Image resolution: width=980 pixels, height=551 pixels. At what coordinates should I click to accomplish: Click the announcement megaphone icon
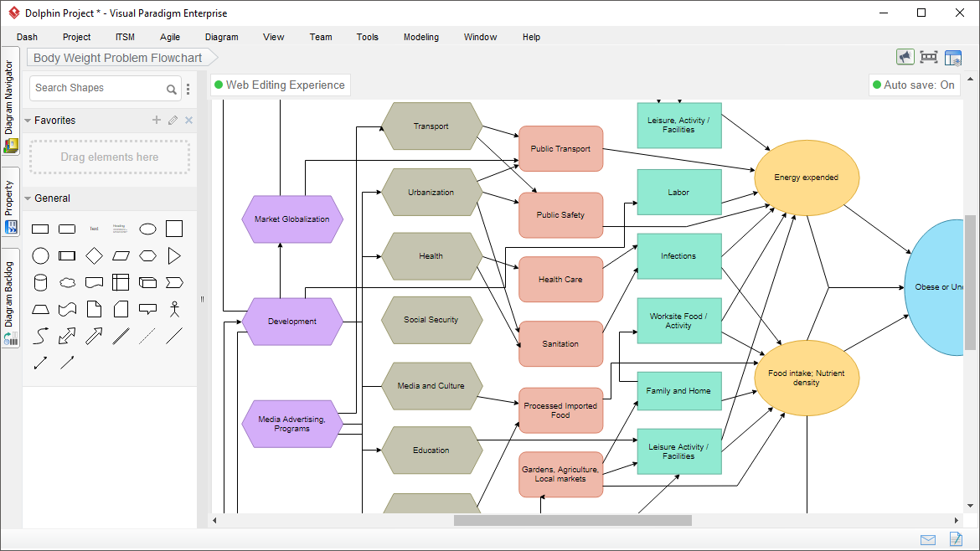click(905, 58)
